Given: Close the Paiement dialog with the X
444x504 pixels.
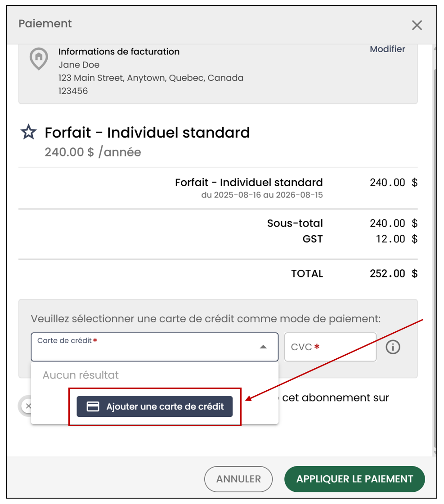Looking at the screenshot, I should (417, 25).
